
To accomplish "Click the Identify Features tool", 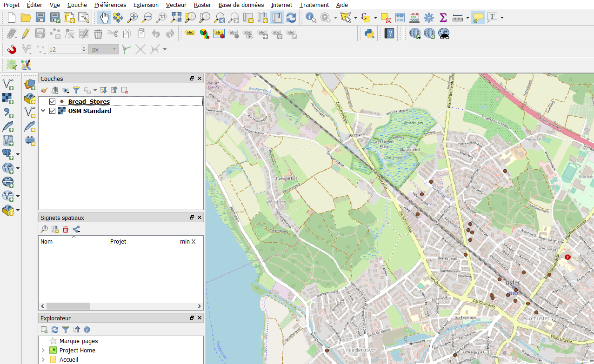I will coord(311,18).
